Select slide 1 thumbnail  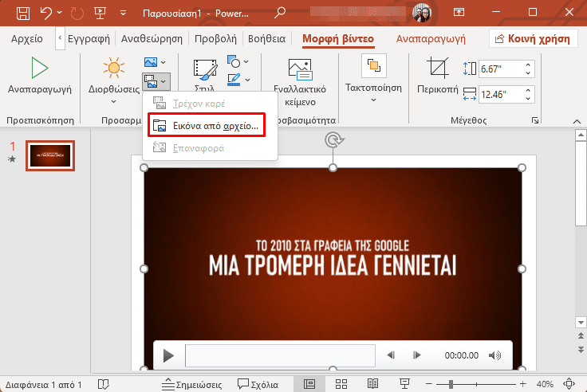pyautogui.click(x=50, y=155)
